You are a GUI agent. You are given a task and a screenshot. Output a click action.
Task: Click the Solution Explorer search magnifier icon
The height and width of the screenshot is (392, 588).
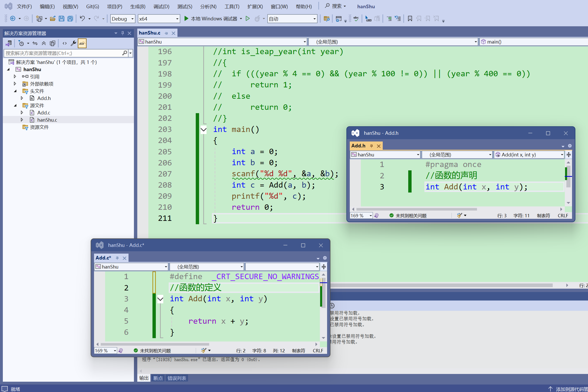coord(124,53)
